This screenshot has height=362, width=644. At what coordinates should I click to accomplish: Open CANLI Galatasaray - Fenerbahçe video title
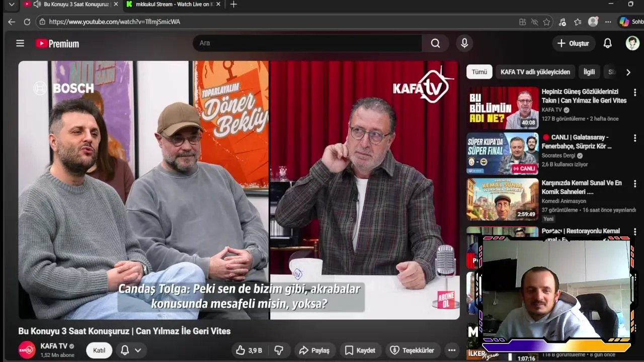point(577,142)
